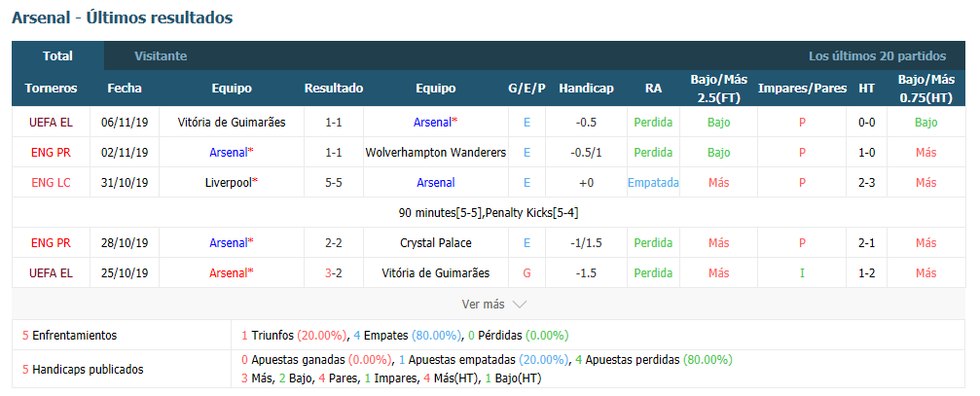Click UEFA EL tournament on 25/10/19 row

click(51, 273)
